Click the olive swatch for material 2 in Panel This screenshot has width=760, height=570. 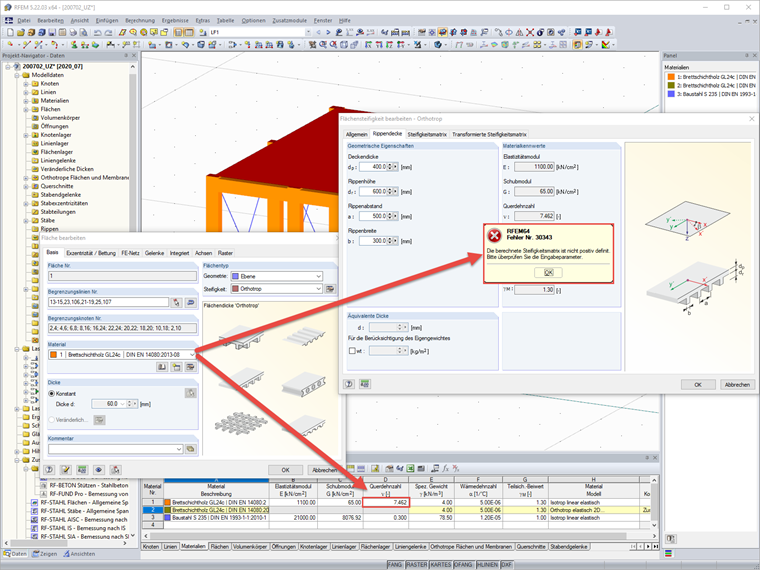pos(671,85)
